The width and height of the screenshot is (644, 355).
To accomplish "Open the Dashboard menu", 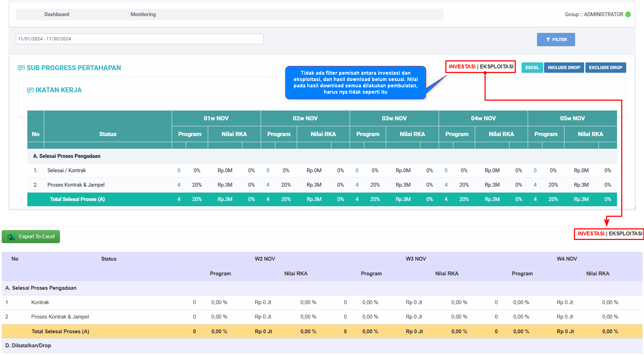I will (x=57, y=14).
